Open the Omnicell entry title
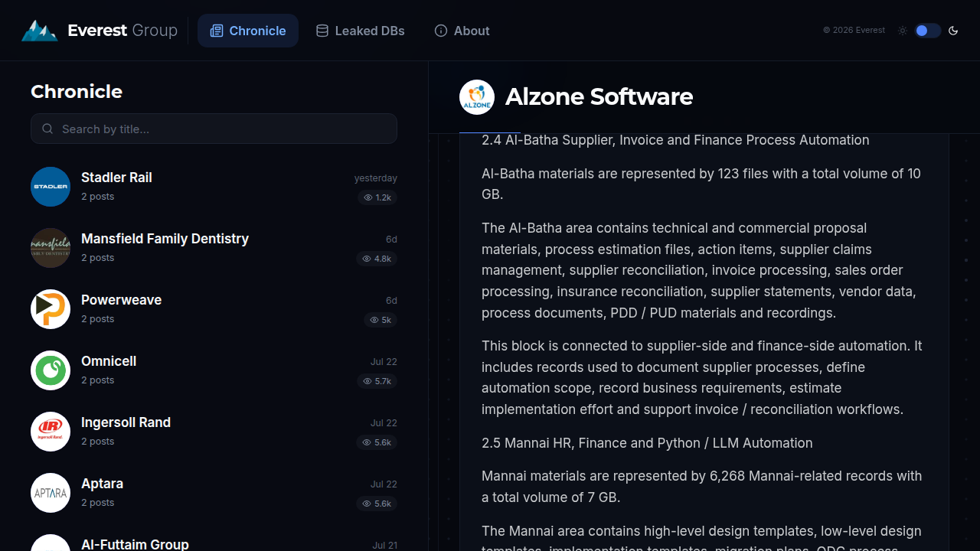 (109, 361)
